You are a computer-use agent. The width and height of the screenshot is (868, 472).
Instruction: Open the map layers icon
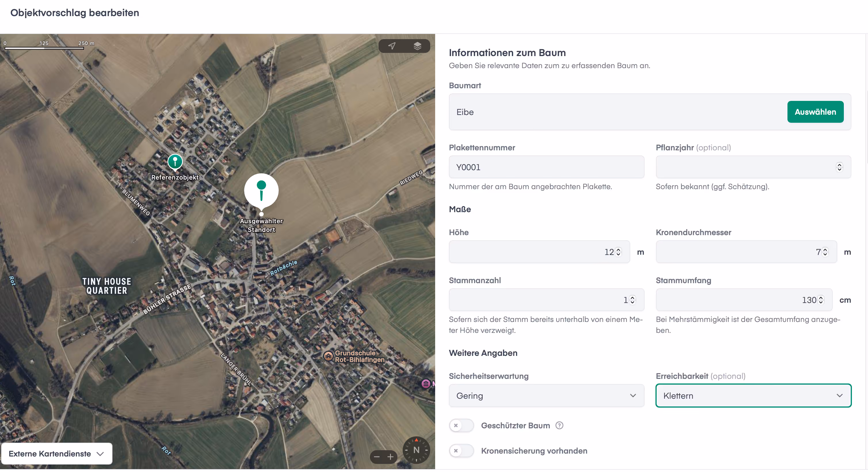coord(417,46)
